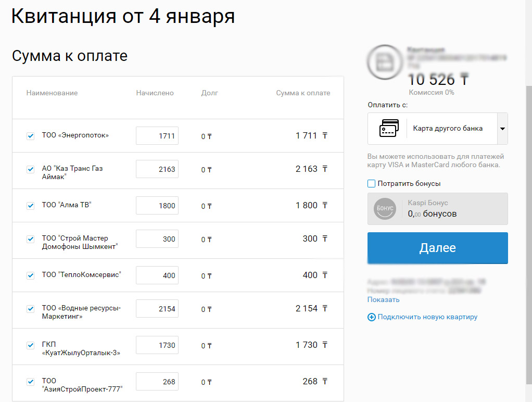
Task: Enable the Потратить бонусы checkbox
Action: tap(372, 184)
